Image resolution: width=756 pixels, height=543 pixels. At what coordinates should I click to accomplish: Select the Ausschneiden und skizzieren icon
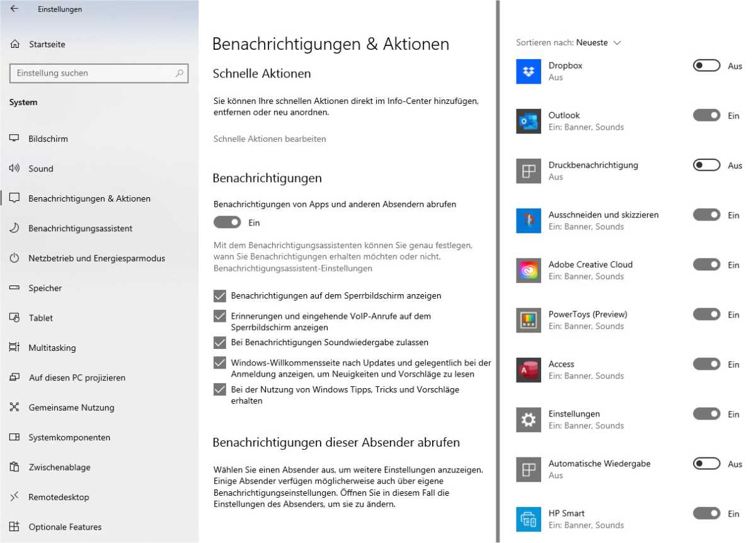(528, 220)
